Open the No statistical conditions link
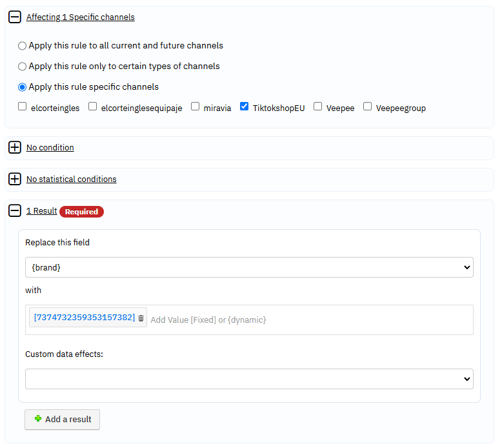The width and height of the screenshot is (502, 448). 72,179
